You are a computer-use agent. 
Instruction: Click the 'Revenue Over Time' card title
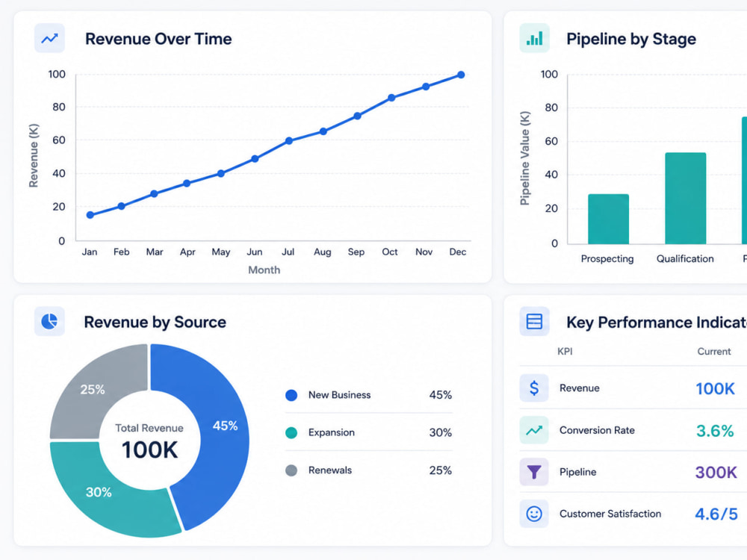(158, 39)
